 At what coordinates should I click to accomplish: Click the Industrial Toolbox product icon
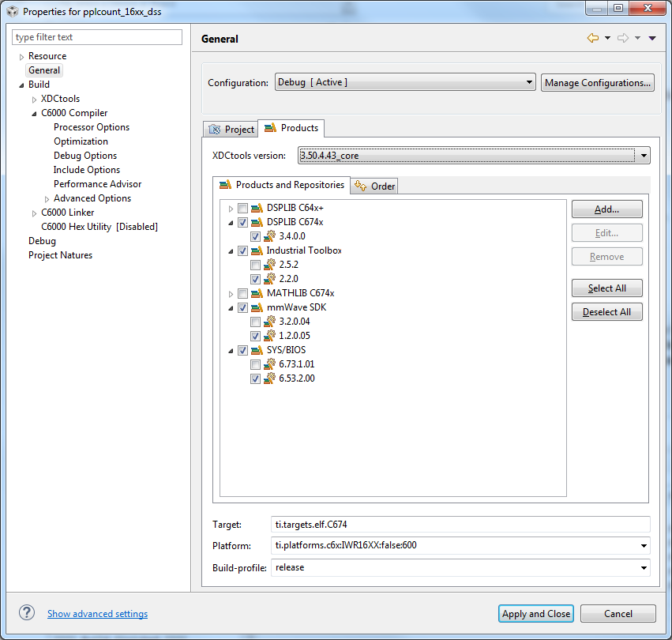click(257, 251)
